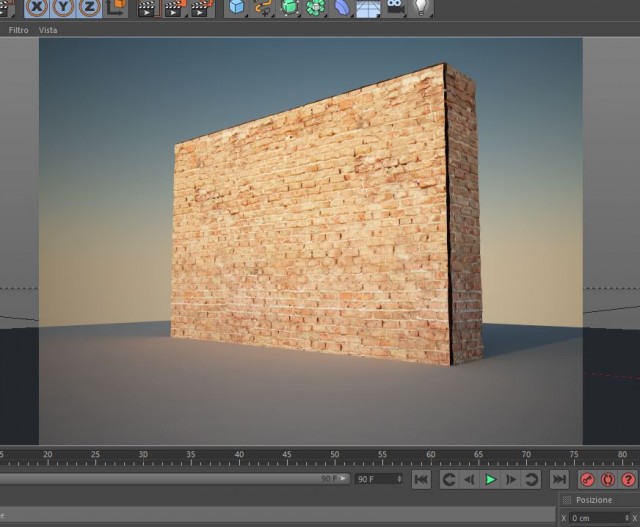The width and height of the screenshot is (640, 527).
Task: Click render to picture viewer icon
Action: (x=175, y=8)
